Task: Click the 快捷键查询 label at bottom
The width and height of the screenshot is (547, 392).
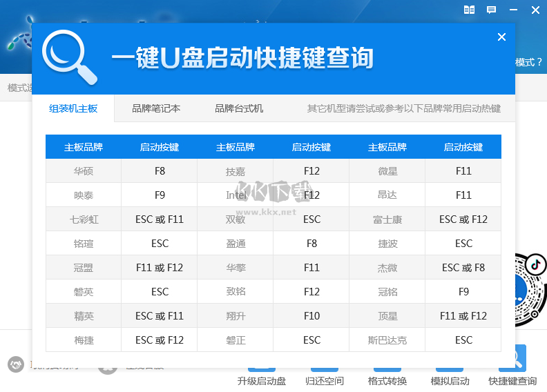Action: [x=512, y=381]
